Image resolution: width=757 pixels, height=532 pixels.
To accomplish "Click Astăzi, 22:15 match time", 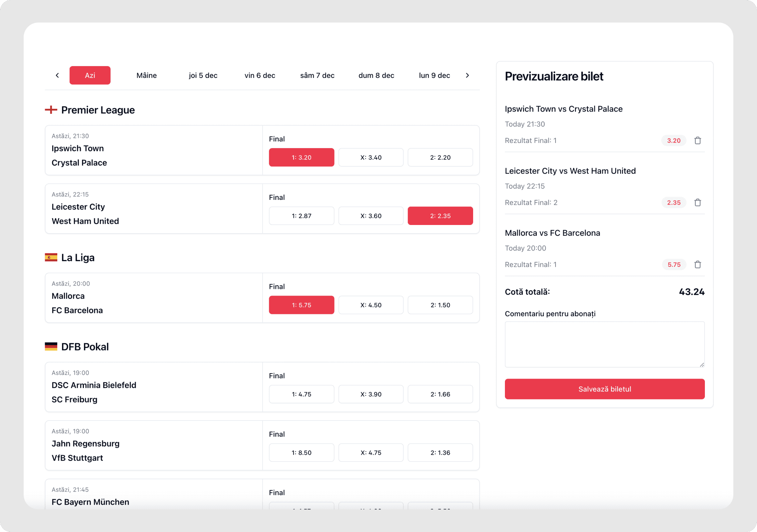I will [x=70, y=194].
